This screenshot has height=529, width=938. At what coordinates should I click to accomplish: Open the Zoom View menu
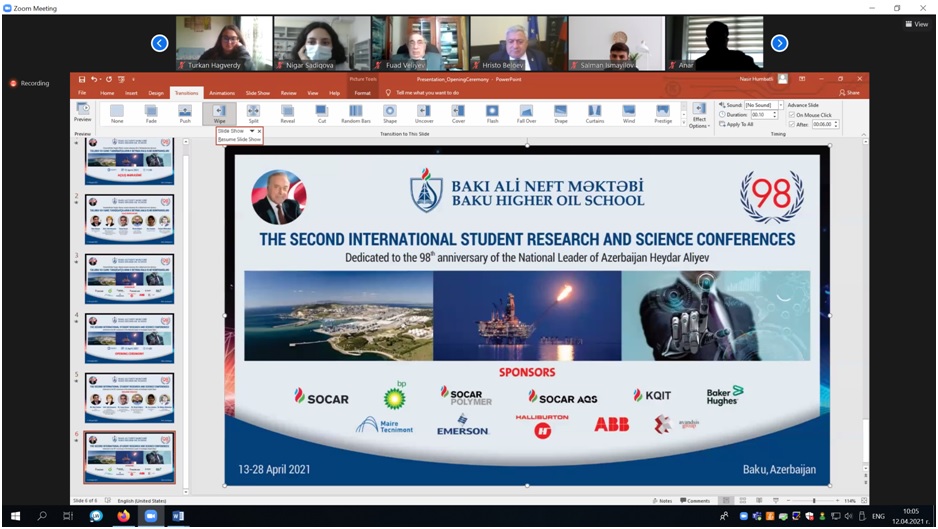pos(915,24)
